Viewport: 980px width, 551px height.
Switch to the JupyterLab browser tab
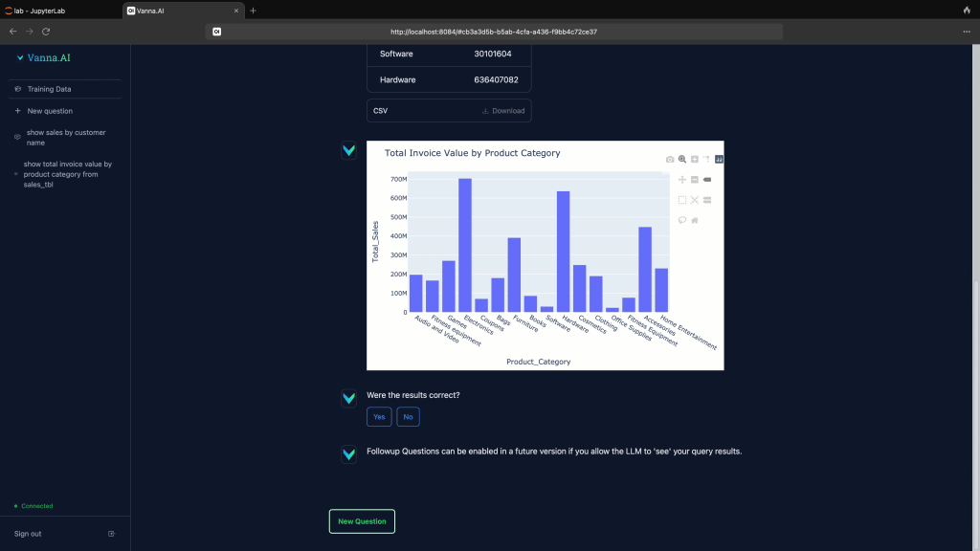(x=57, y=10)
